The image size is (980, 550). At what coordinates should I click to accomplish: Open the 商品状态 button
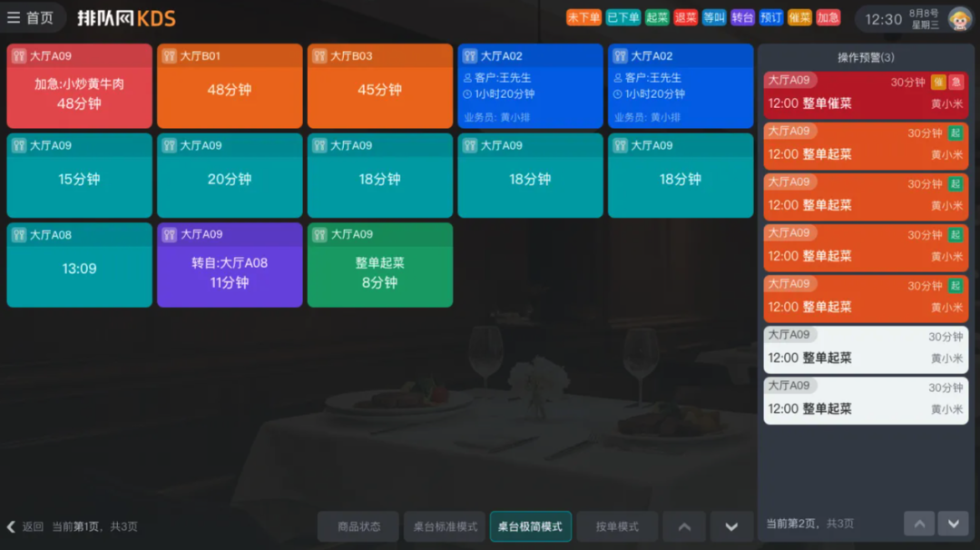pos(358,527)
